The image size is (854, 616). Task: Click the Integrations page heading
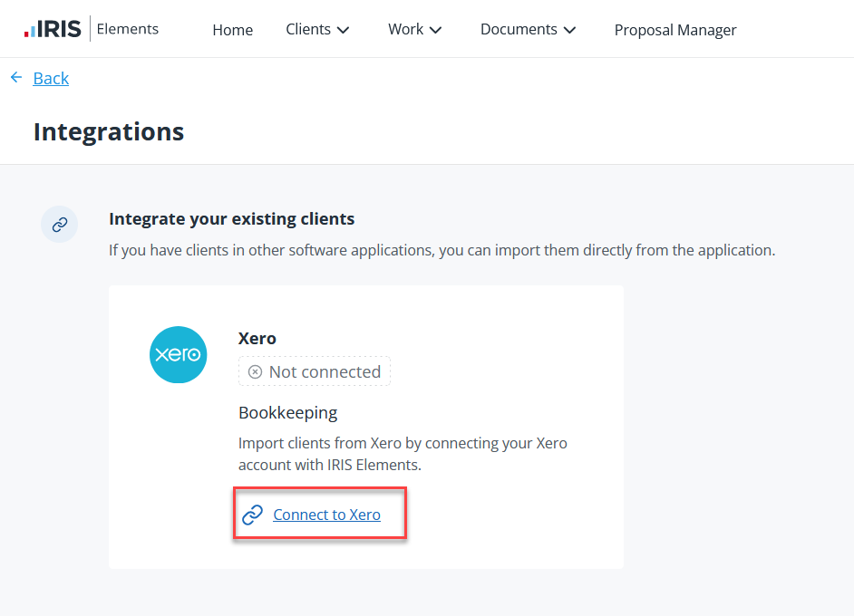pyautogui.click(x=109, y=132)
